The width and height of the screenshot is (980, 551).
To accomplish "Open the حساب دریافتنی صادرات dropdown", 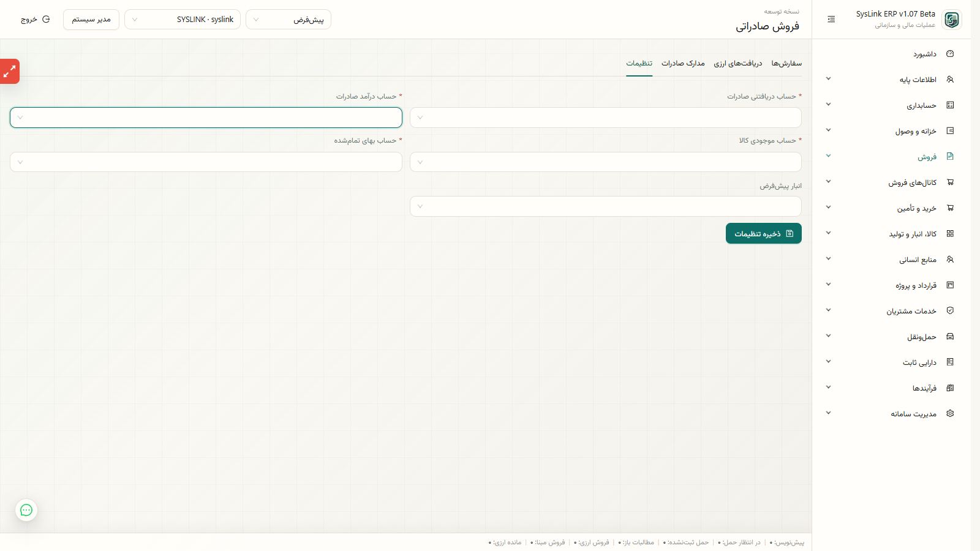I will pos(605,118).
